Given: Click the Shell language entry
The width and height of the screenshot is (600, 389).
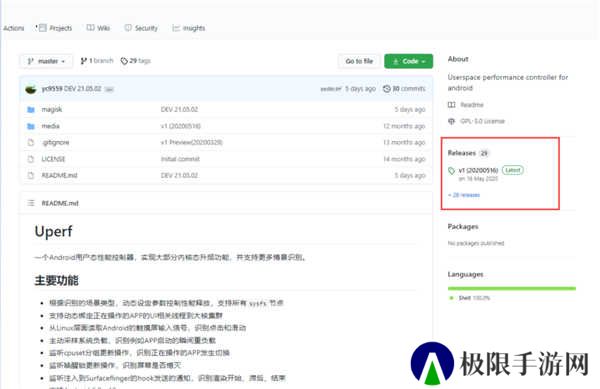Looking at the screenshot, I should point(471,298).
